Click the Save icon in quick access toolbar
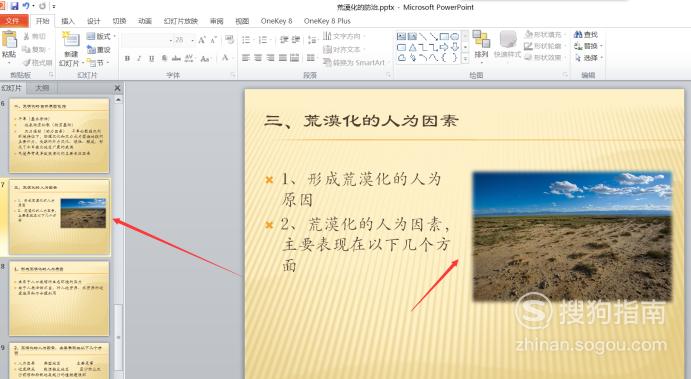 pyautogui.click(x=15, y=6)
